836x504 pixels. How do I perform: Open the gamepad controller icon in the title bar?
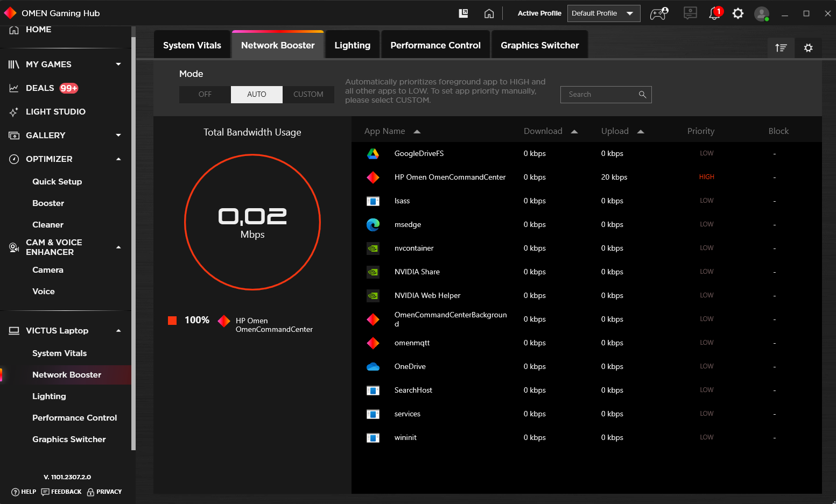[x=659, y=13]
